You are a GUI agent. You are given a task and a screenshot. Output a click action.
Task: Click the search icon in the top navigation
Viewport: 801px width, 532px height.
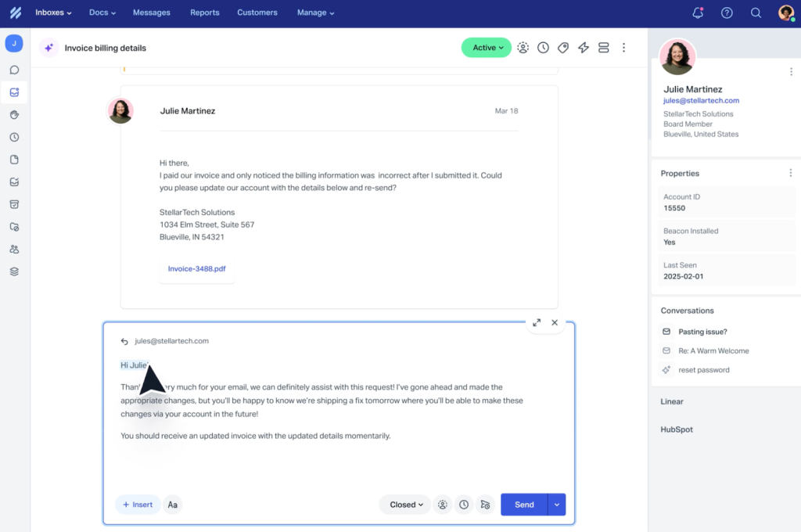[755, 13]
